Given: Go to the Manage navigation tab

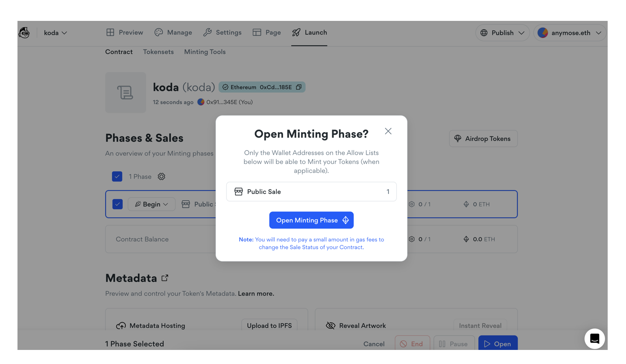Looking at the screenshot, I should [x=173, y=32].
